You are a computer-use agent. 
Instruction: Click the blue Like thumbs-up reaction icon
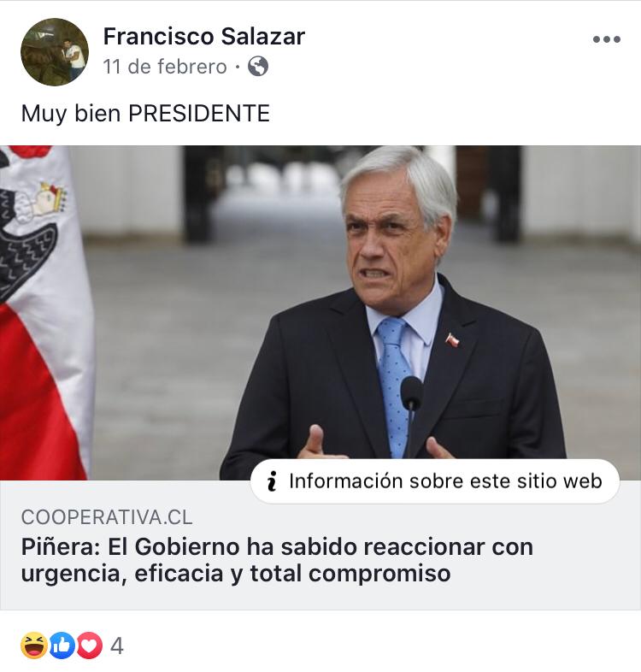62,645
